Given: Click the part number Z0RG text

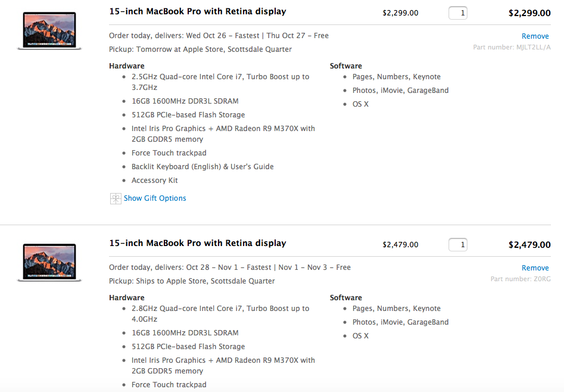Looking at the screenshot, I should click(520, 279).
